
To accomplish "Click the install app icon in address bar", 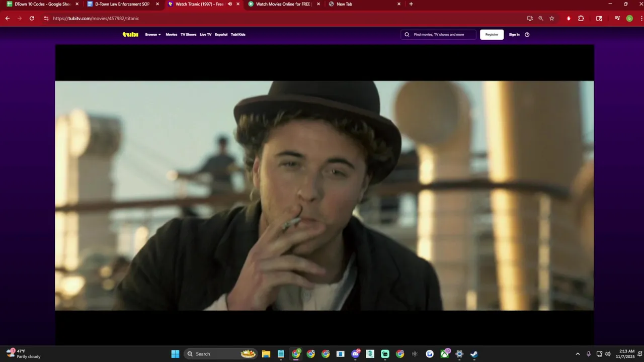I will pyautogui.click(x=530, y=18).
